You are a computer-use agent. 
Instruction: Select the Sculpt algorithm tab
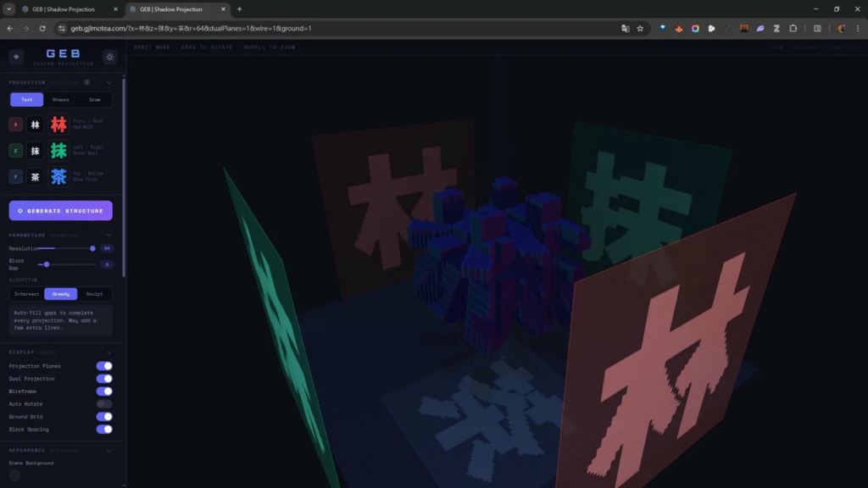(95, 294)
